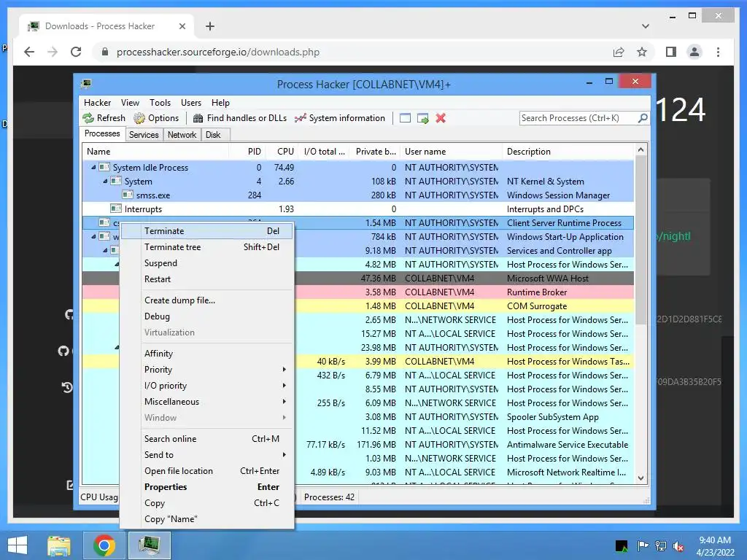This screenshot has height=560, width=747.
Task: Open the Tools menu
Action: (160, 103)
